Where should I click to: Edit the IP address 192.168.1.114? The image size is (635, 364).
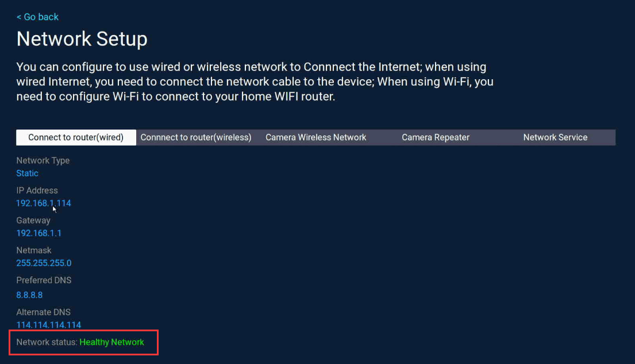(44, 203)
